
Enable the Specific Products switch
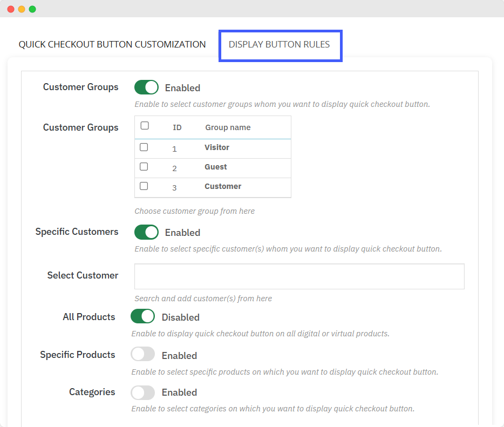click(x=143, y=355)
